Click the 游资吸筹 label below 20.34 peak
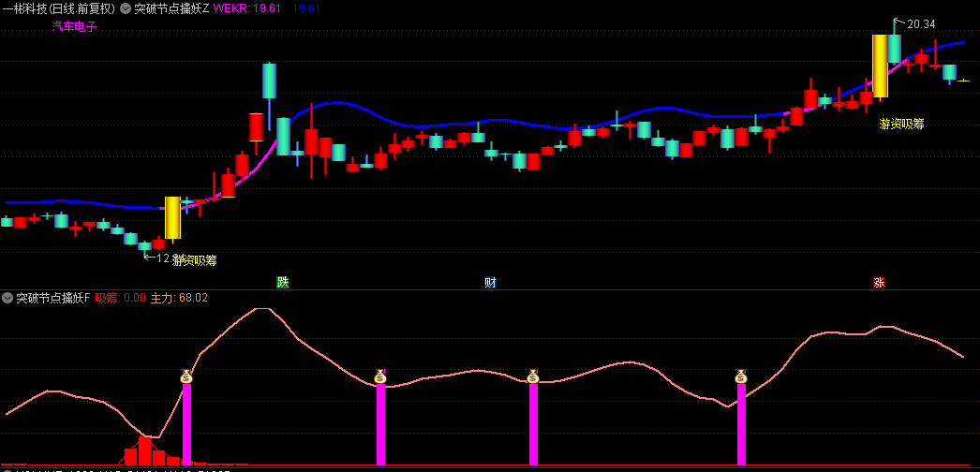980x472 pixels. (x=901, y=124)
